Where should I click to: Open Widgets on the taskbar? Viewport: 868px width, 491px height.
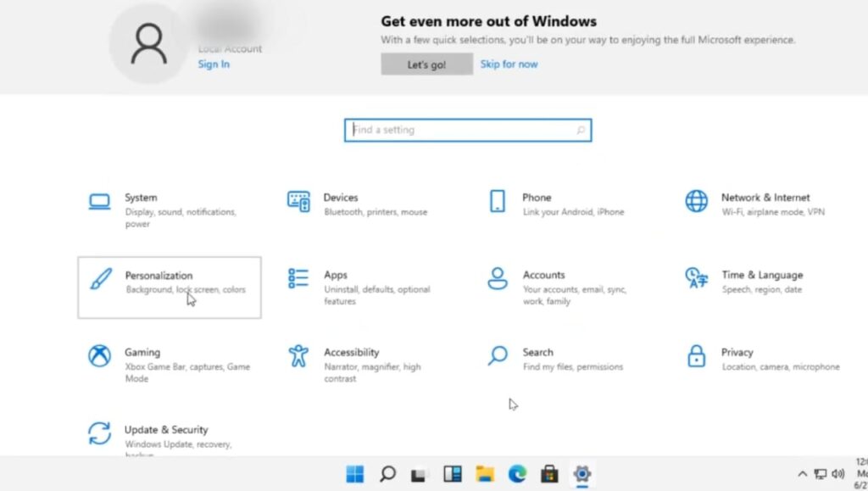coord(453,474)
